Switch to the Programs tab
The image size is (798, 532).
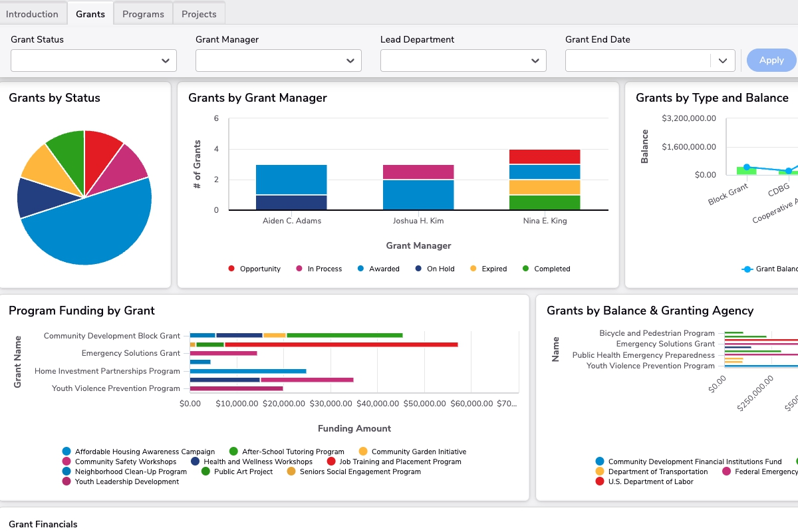143,14
